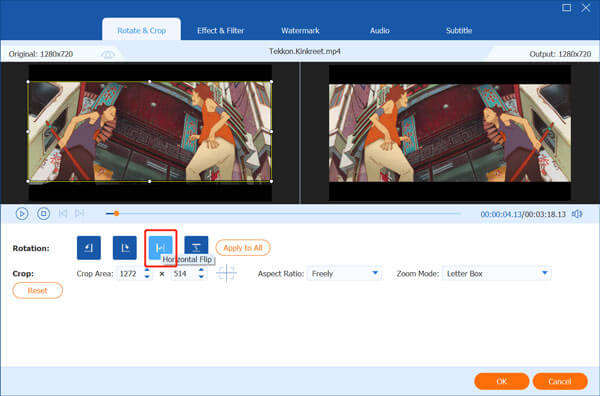
Task: Click the bottom-right crop handle
Action: click(x=271, y=181)
